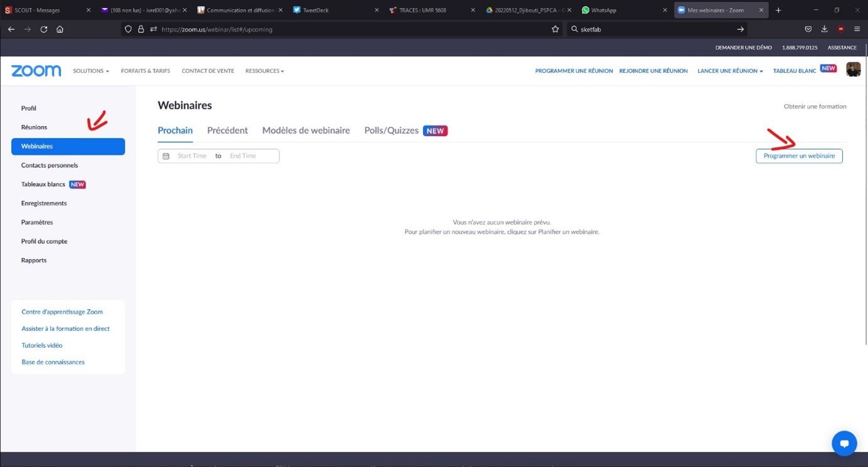Bookmark page with the star icon
The height and width of the screenshot is (467, 868).
[555, 30]
